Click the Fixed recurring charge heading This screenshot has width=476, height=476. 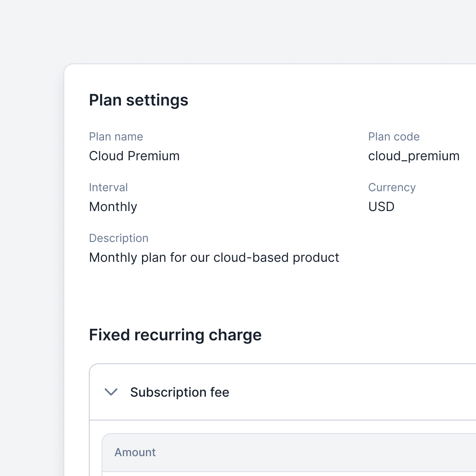[x=175, y=335]
